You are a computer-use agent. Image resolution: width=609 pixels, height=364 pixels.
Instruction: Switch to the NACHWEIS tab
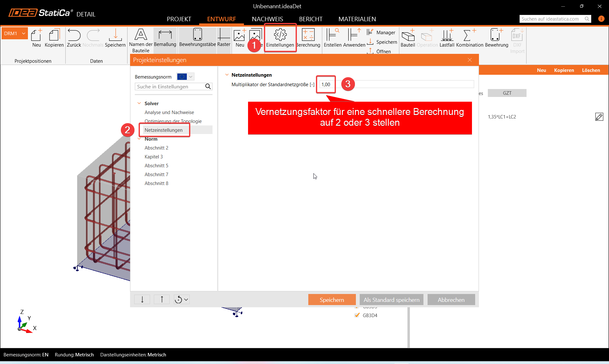point(267,19)
